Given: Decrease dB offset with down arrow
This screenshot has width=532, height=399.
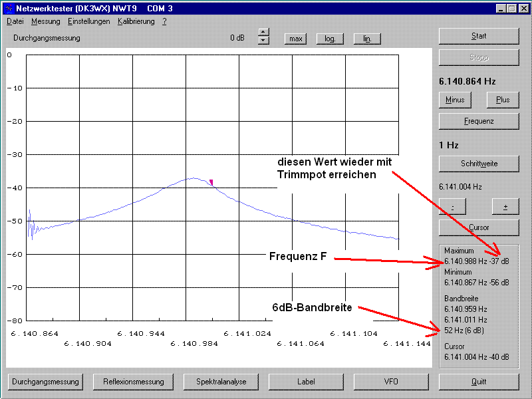Looking at the screenshot, I should tap(263, 41).
